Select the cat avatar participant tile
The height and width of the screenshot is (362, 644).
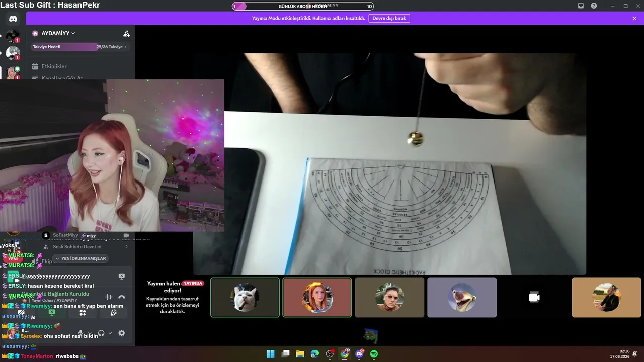pyautogui.click(x=245, y=297)
